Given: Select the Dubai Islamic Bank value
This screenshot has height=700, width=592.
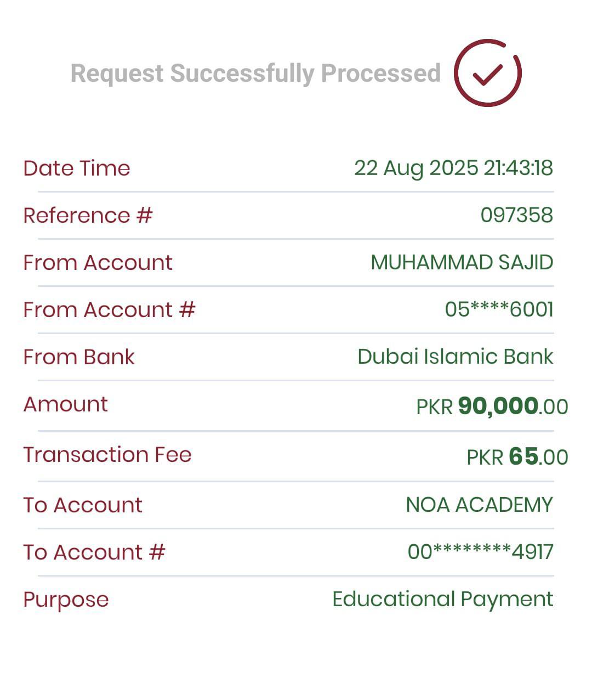Looking at the screenshot, I should tap(455, 357).
